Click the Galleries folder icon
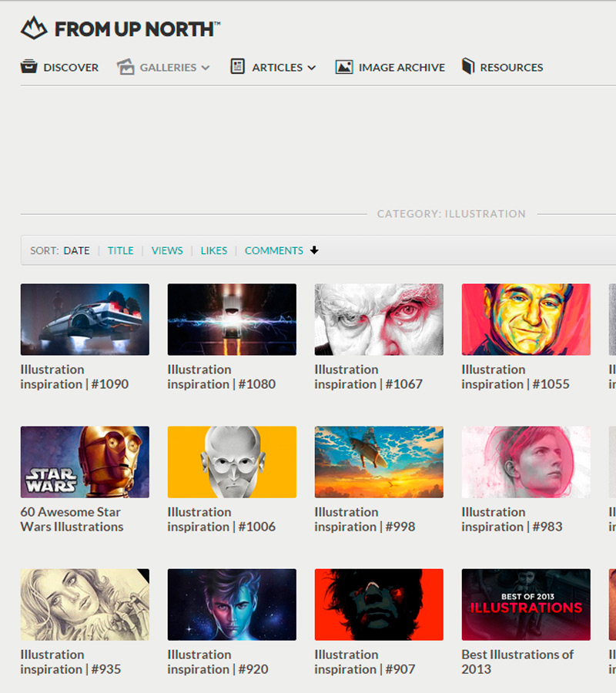 126,67
